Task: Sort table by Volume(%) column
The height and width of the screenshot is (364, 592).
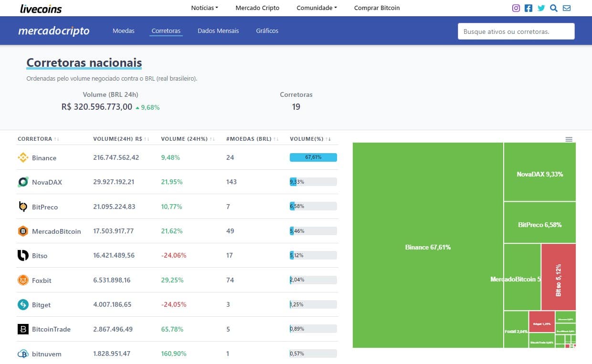Action: [310, 139]
